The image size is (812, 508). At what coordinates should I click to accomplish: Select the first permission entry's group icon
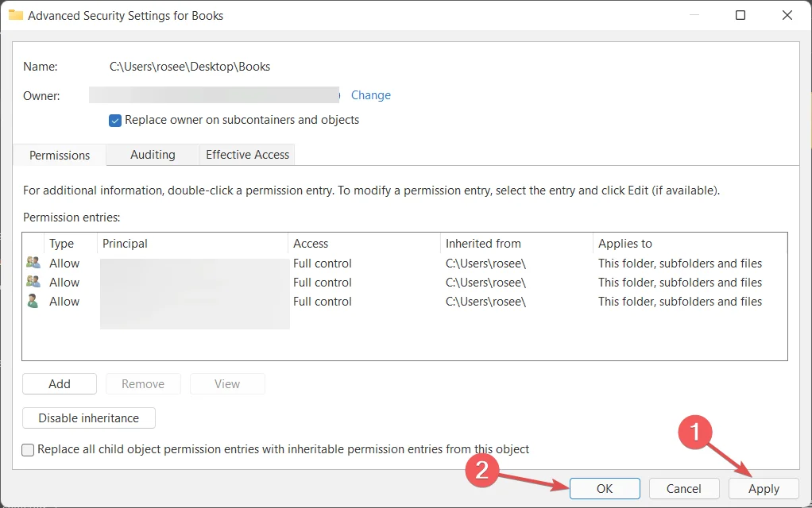pyautogui.click(x=33, y=264)
